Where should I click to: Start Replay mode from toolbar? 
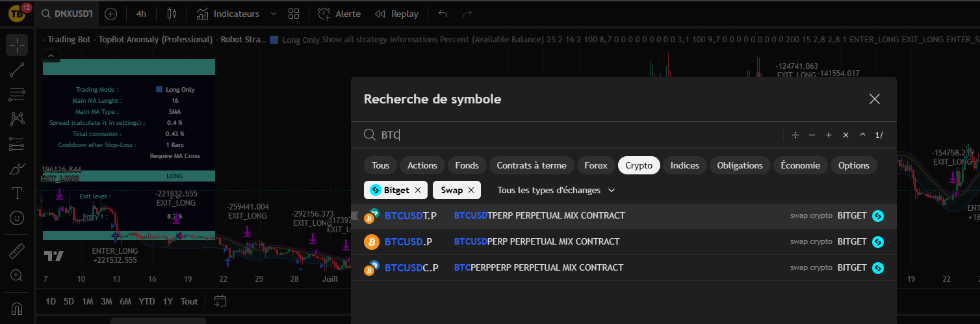click(397, 14)
